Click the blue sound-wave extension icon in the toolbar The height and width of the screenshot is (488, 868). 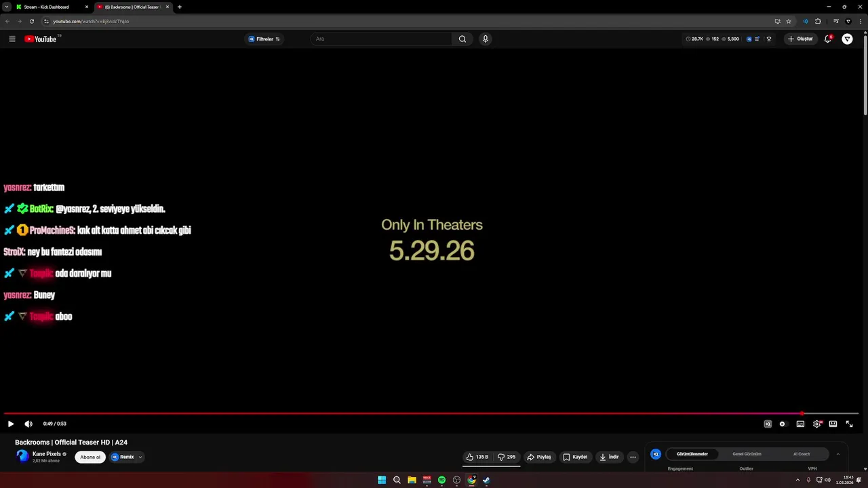[805, 21]
